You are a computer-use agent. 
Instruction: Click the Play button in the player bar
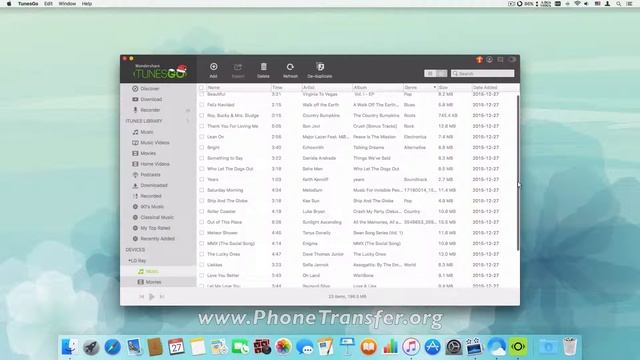click(151, 297)
